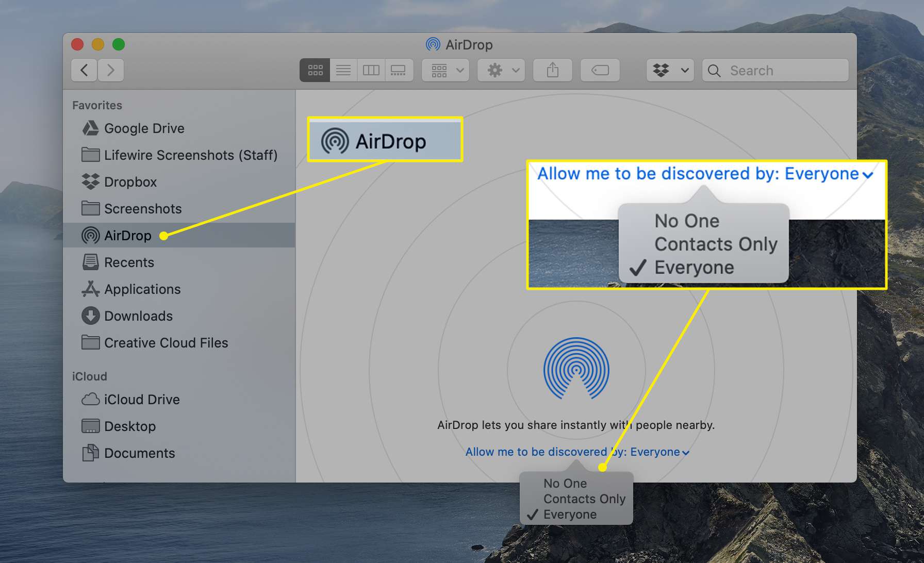Click the iCloud Drive cloud icon
924x563 pixels.
91,399
